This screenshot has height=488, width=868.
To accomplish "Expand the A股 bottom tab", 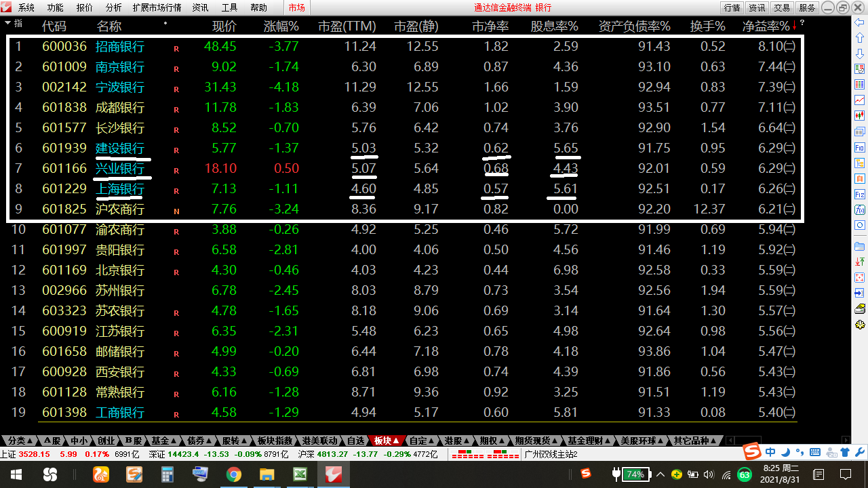I will (52, 441).
